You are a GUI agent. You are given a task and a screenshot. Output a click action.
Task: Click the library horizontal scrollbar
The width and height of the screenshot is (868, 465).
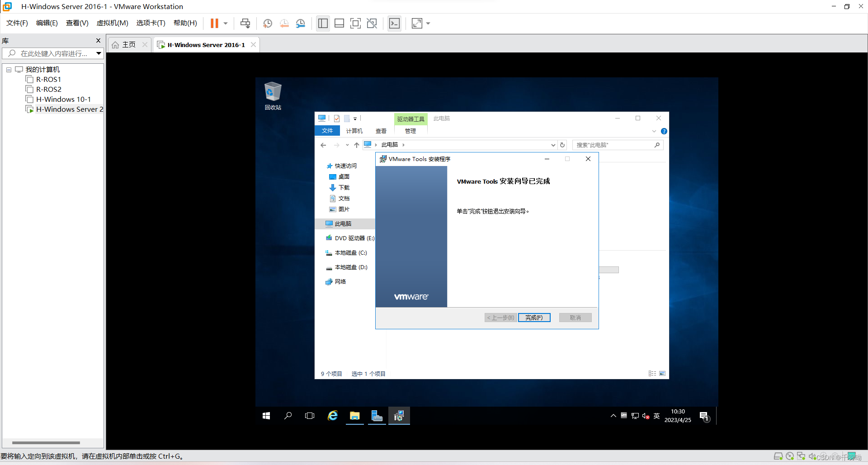[46, 443]
